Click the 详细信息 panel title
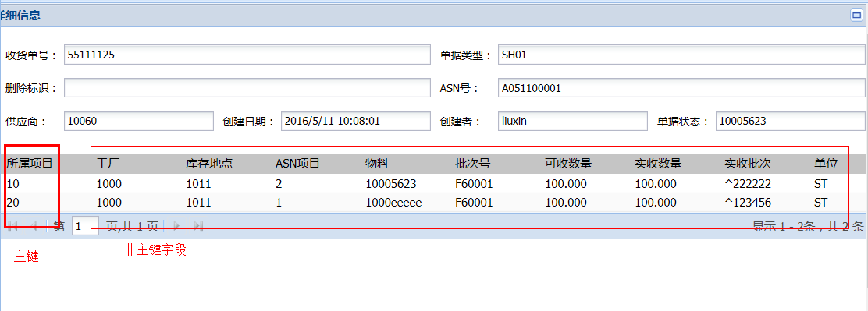This screenshot has height=311, width=868. (20, 16)
